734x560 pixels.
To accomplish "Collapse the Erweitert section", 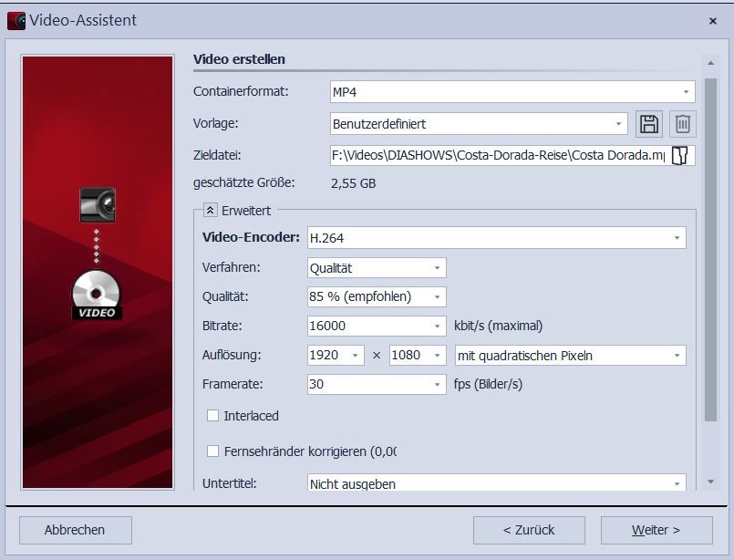I will (x=211, y=210).
